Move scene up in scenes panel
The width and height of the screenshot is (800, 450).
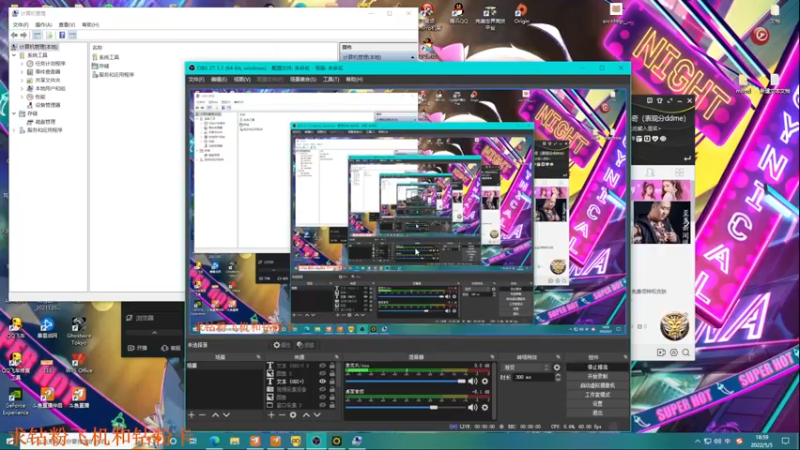(x=215, y=415)
